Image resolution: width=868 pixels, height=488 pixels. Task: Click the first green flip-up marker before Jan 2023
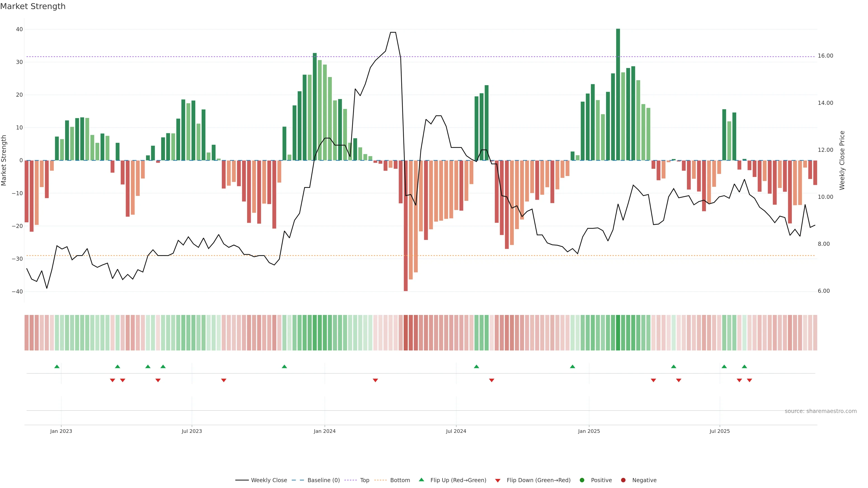click(57, 366)
